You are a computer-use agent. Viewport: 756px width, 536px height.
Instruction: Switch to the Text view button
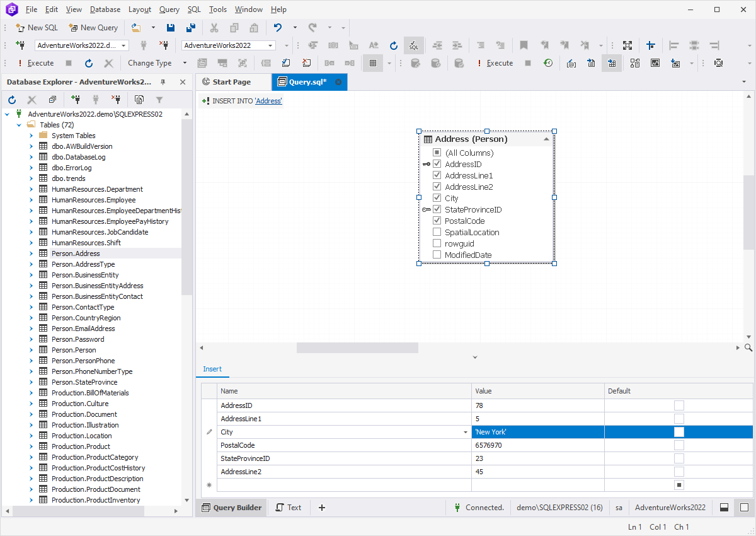[x=289, y=507]
